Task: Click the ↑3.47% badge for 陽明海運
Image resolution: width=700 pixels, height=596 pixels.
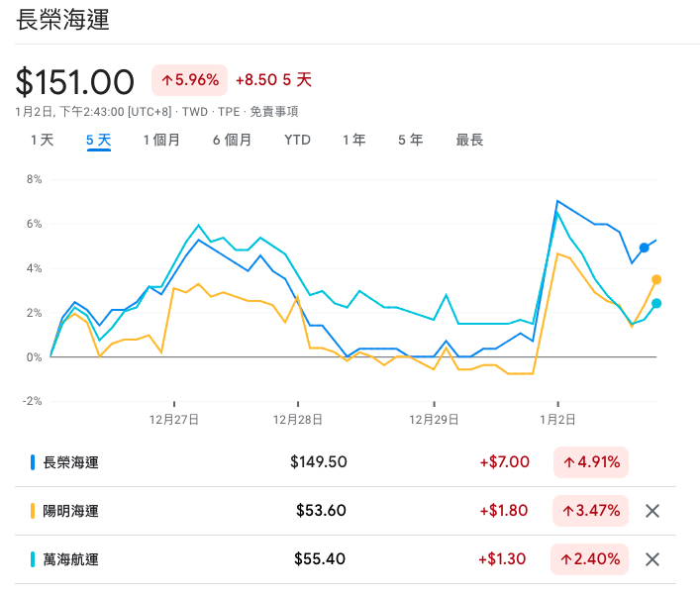Action: pyautogui.click(x=591, y=511)
